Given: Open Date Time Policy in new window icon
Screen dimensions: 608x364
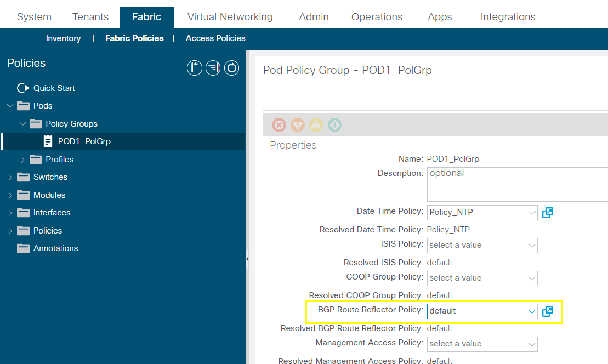Looking at the screenshot, I should tap(548, 213).
